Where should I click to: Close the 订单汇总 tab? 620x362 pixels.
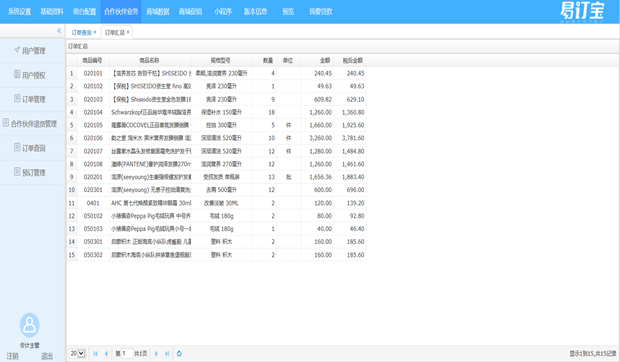pyautogui.click(x=128, y=32)
